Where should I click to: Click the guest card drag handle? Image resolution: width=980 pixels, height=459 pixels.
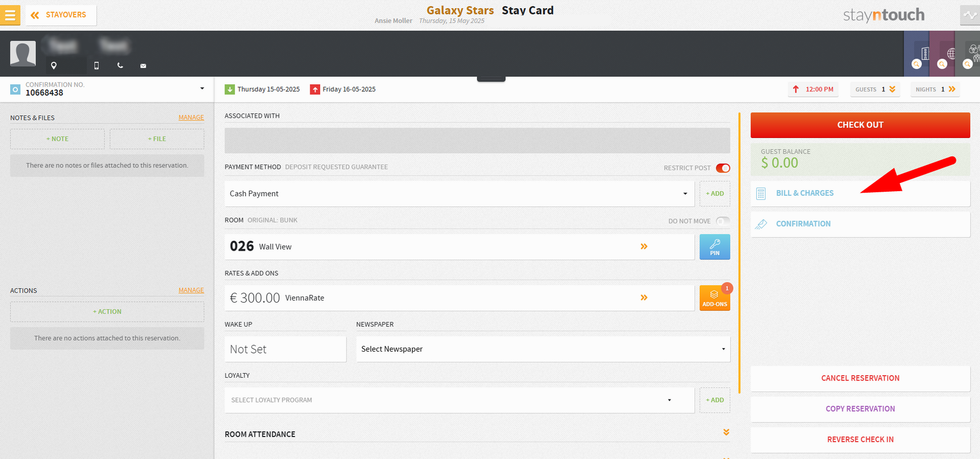[491, 79]
